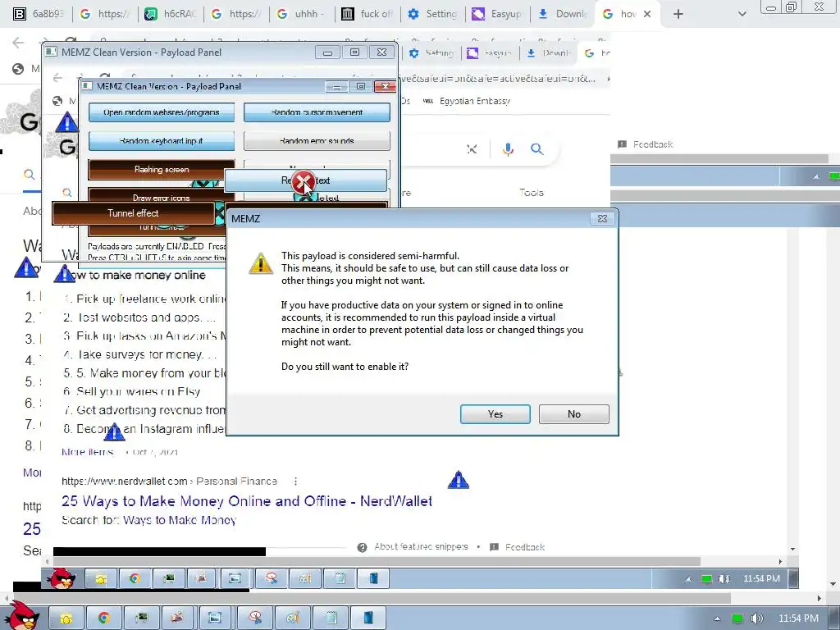Click Yes in the MEMZ warning dialog

(495, 414)
